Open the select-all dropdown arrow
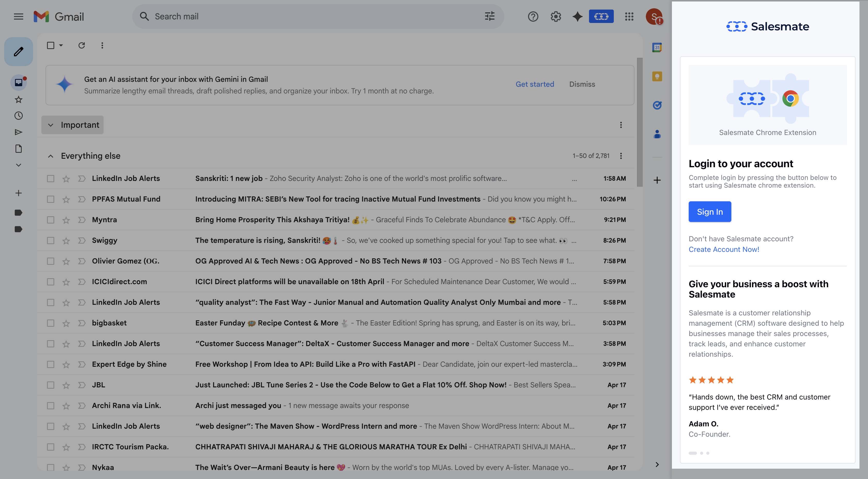 pos(61,45)
